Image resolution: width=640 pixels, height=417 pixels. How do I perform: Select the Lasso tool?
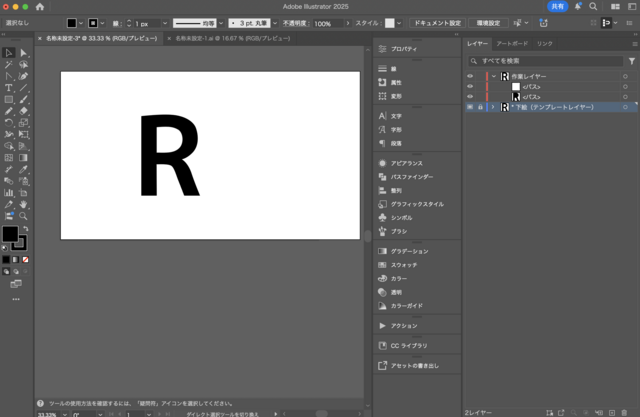[x=23, y=64]
